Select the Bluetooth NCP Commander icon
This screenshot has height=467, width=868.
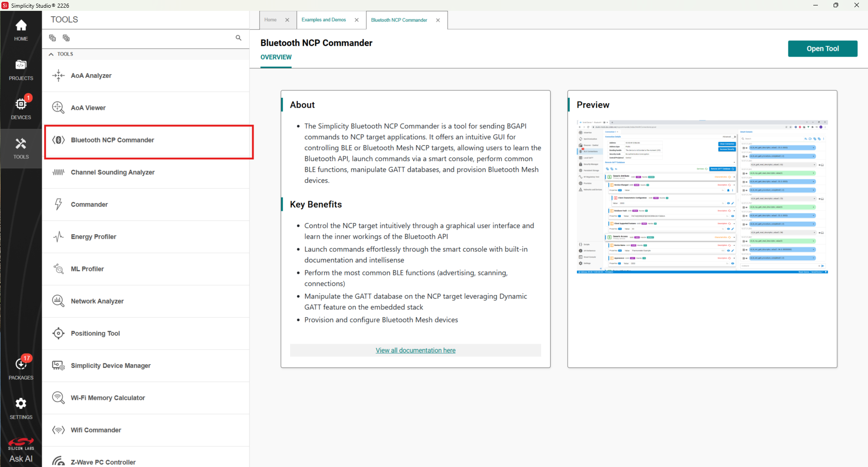[58, 140]
